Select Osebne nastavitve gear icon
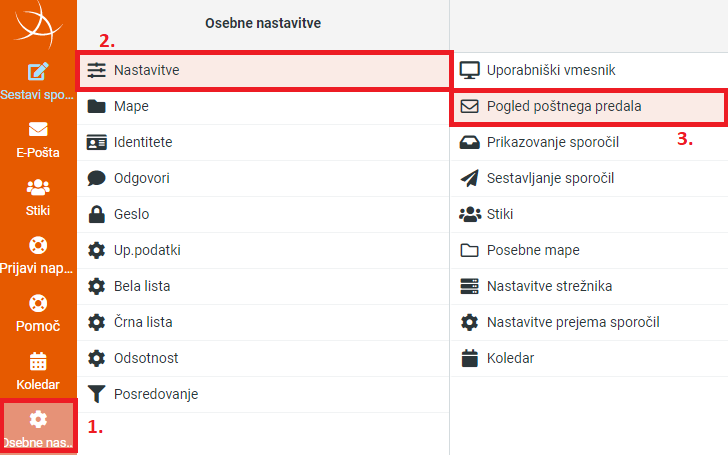The image size is (728, 455). click(38, 419)
